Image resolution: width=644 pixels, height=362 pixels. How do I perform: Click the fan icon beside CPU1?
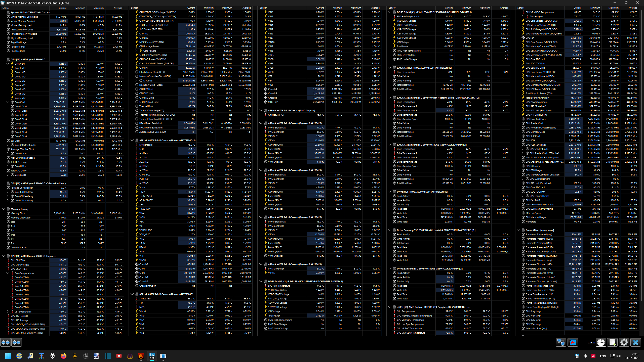tap(137, 269)
